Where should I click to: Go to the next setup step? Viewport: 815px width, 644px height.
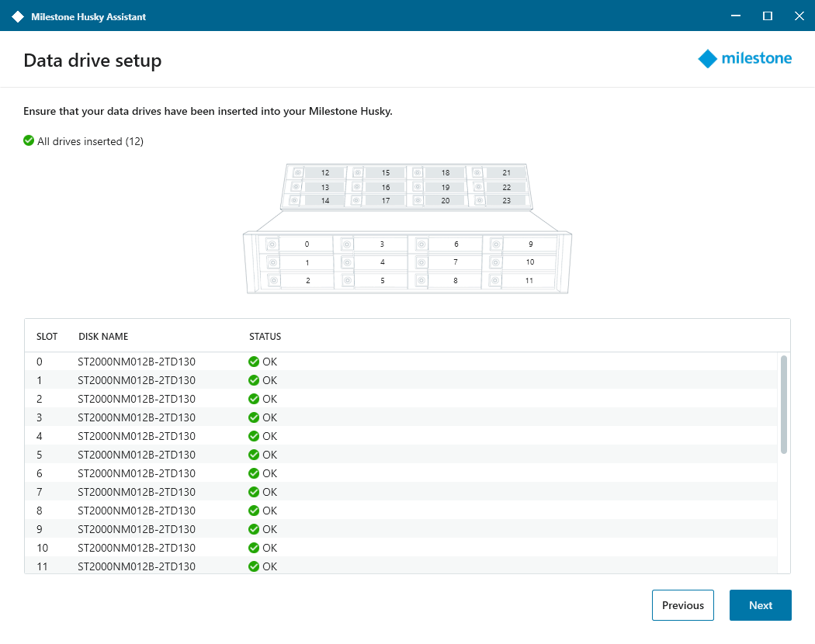(761, 605)
